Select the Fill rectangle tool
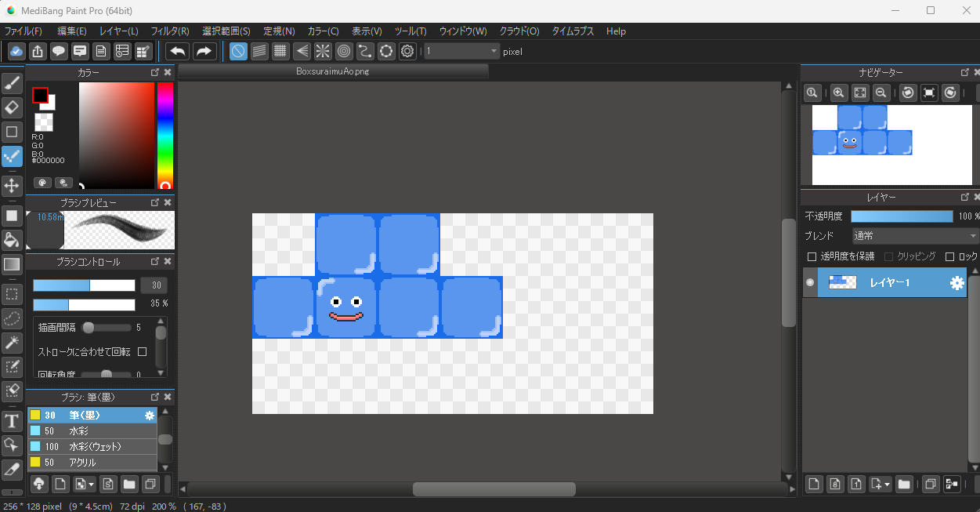980x512 pixels. click(12, 216)
